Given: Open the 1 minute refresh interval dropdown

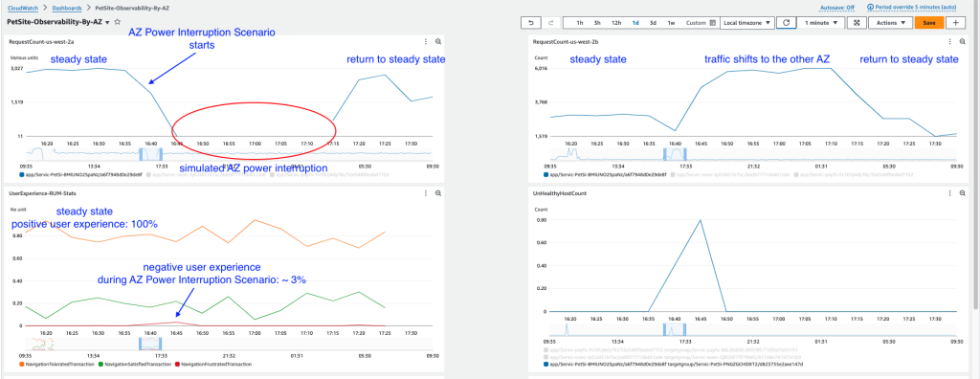Looking at the screenshot, I should tap(820, 23).
